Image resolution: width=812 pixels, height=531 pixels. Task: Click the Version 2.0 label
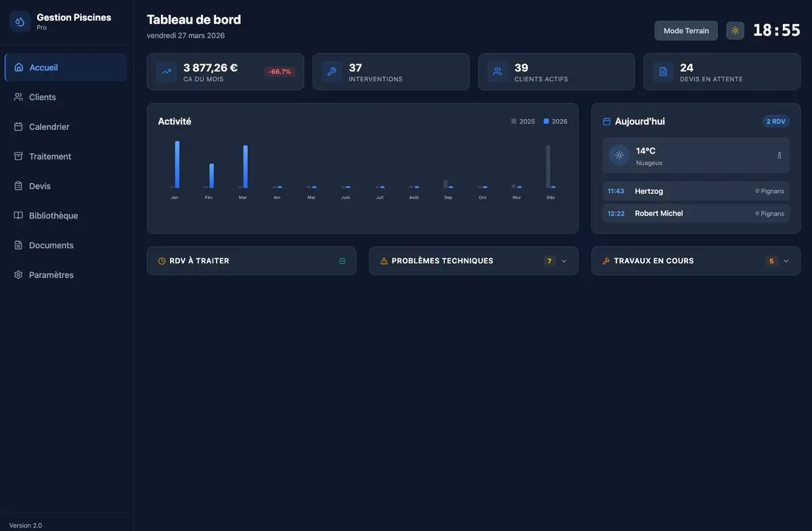[x=26, y=526]
